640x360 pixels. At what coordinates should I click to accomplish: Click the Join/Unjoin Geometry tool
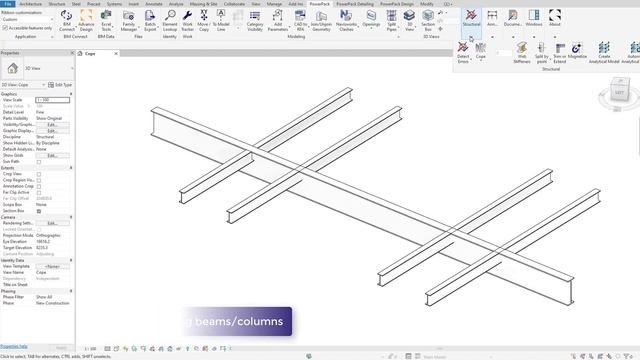(x=321, y=20)
